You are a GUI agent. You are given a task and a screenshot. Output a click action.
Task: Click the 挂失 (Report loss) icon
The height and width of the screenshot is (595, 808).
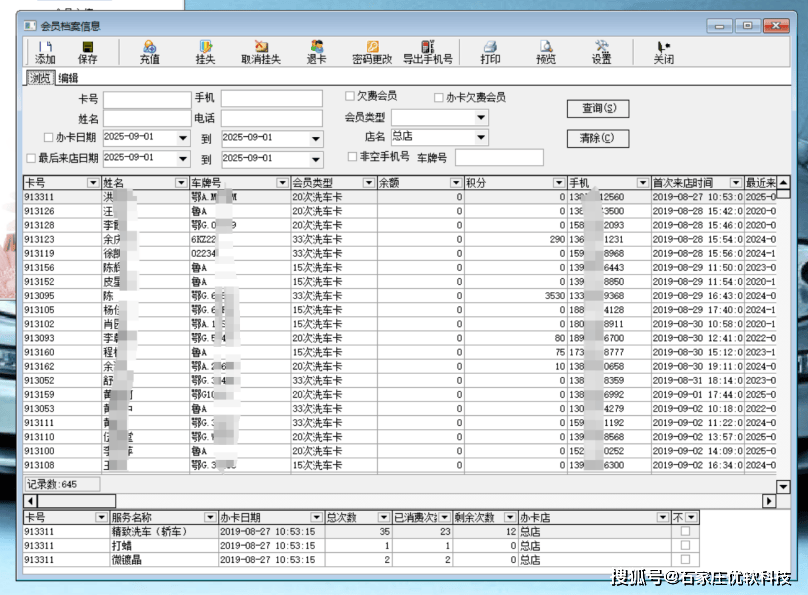tap(205, 52)
